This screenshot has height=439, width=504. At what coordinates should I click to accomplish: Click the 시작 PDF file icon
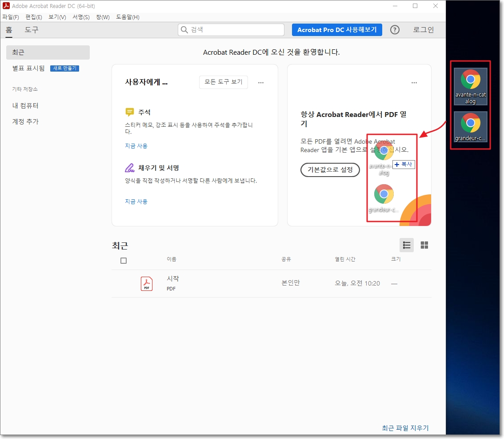click(x=147, y=284)
